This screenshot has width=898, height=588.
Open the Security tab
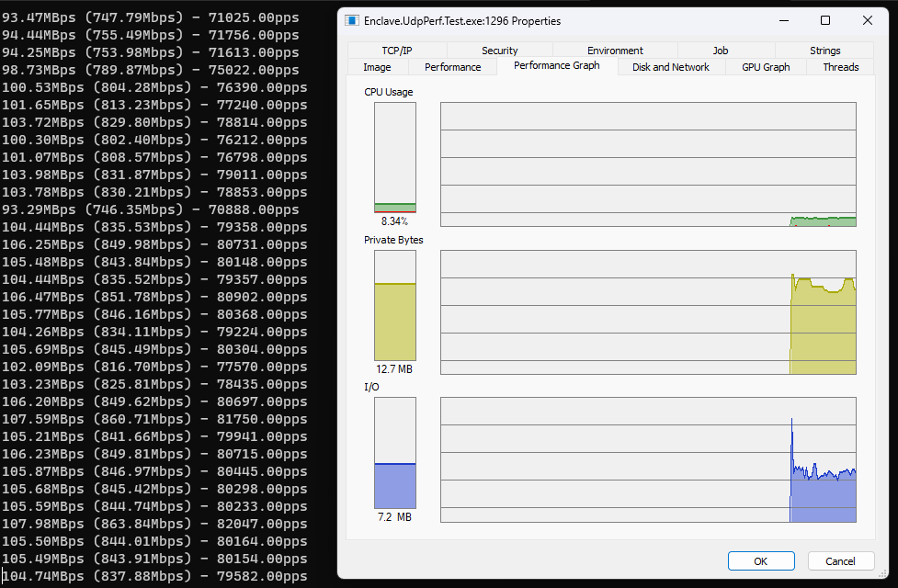click(x=499, y=51)
